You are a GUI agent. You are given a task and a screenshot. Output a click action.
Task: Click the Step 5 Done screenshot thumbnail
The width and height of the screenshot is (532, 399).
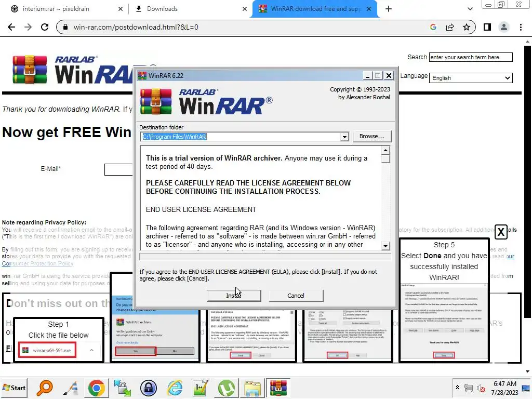pyautogui.click(x=444, y=321)
